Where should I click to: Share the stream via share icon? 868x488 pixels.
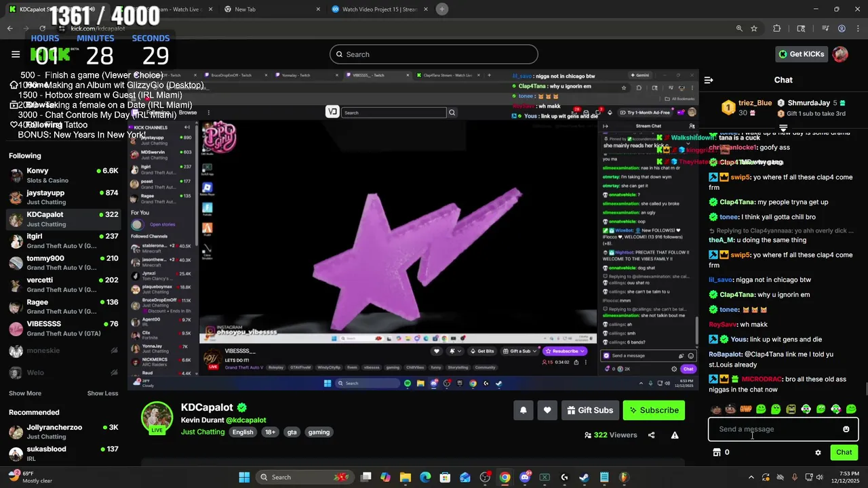(x=651, y=435)
